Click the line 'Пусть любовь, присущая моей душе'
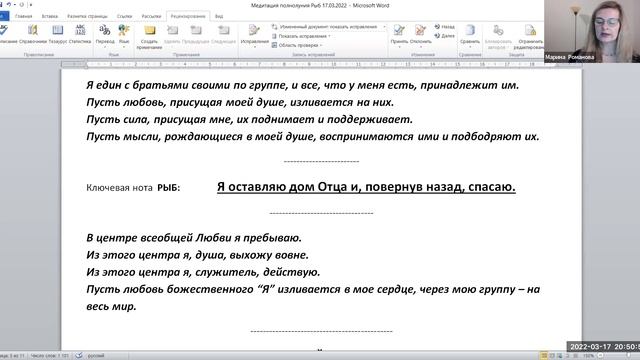Image resolution: width=640 pixels, height=360 pixels. (x=240, y=102)
